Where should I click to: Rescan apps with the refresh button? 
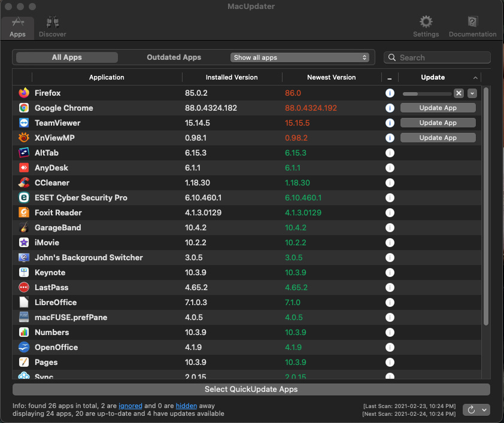click(471, 410)
